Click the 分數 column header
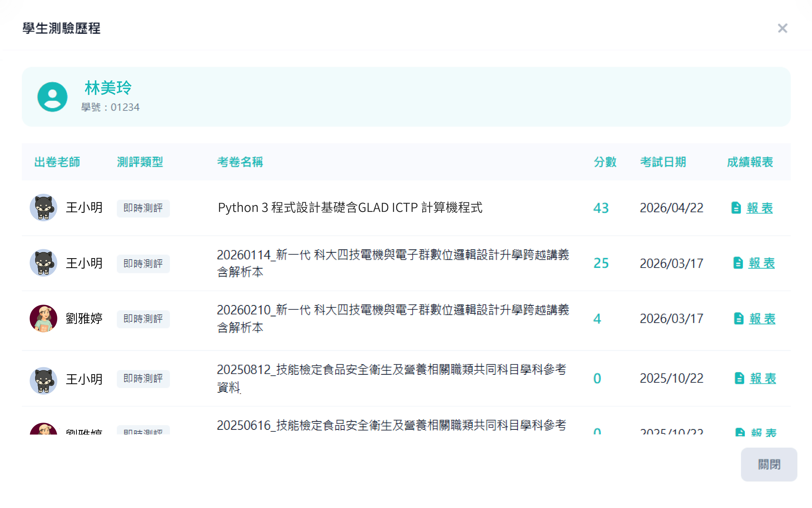 click(x=605, y=162)
